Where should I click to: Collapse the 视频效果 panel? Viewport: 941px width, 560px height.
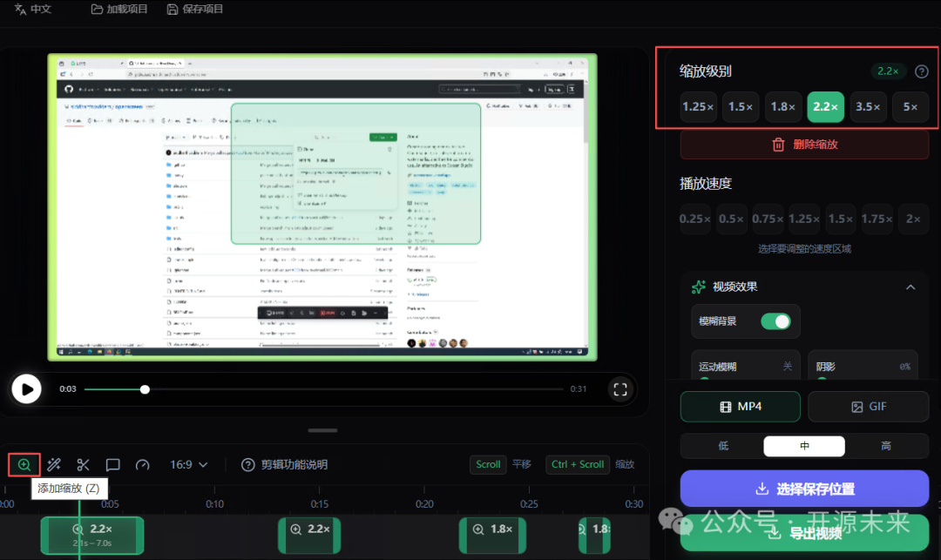[x=911, y=287]
